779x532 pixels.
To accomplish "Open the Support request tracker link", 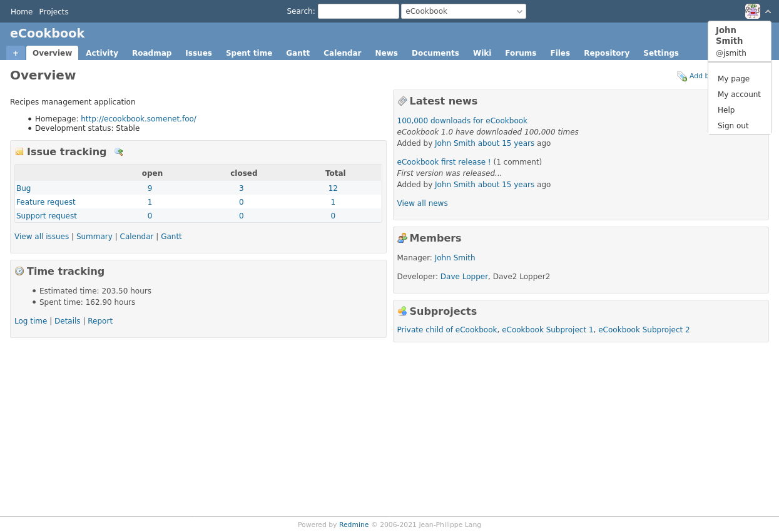I will tap(46, 216).
